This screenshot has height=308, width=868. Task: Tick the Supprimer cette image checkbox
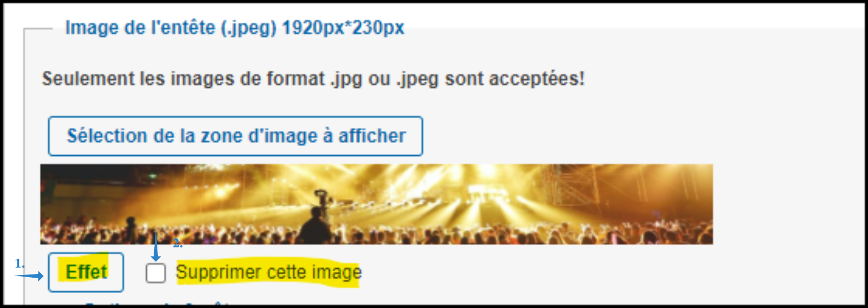155,273
